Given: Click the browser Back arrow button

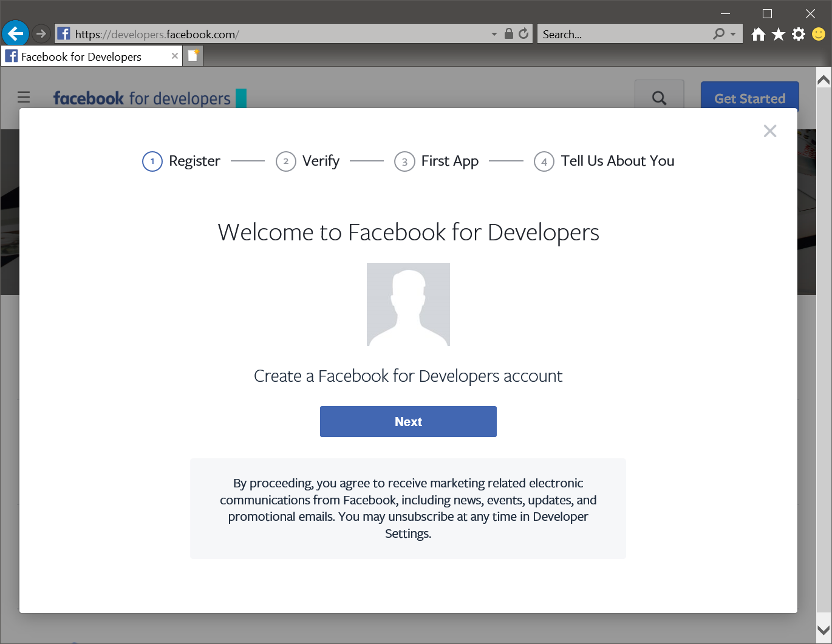Looking at the screenshot, I should 16,33.
